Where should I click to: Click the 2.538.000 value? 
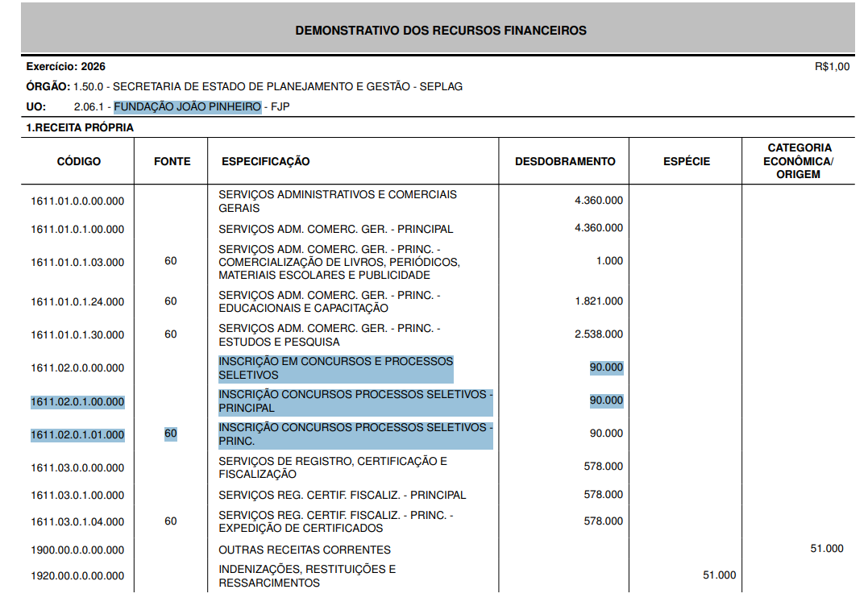point(598,334)
